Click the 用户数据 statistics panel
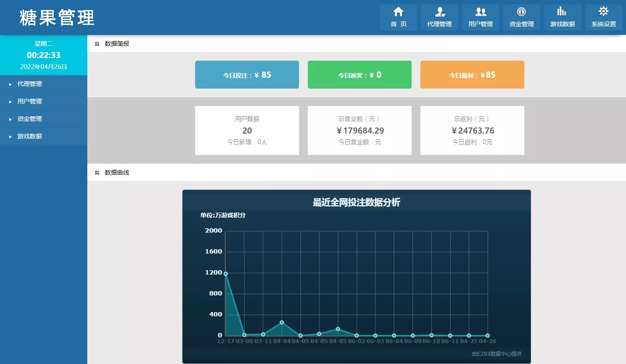The width and height of the screenshot is (626, 364). [247, 130]
